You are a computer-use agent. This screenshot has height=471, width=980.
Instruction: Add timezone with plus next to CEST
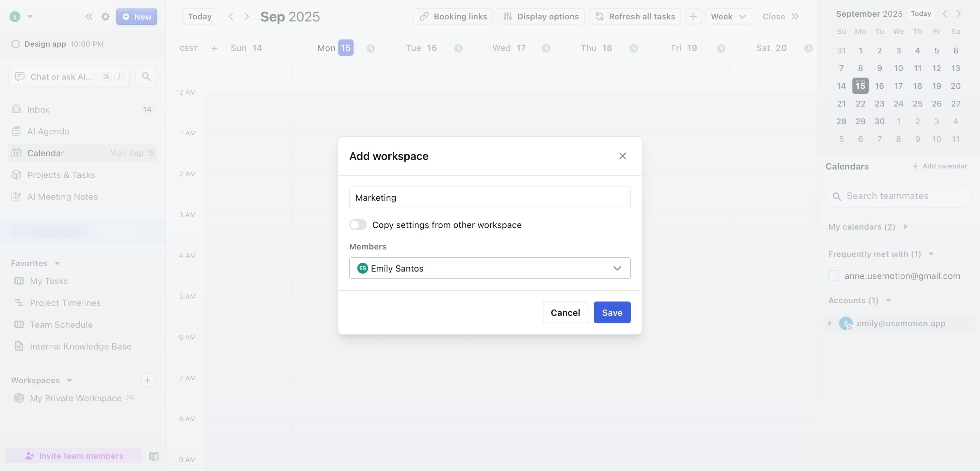(x=214, y=48)
